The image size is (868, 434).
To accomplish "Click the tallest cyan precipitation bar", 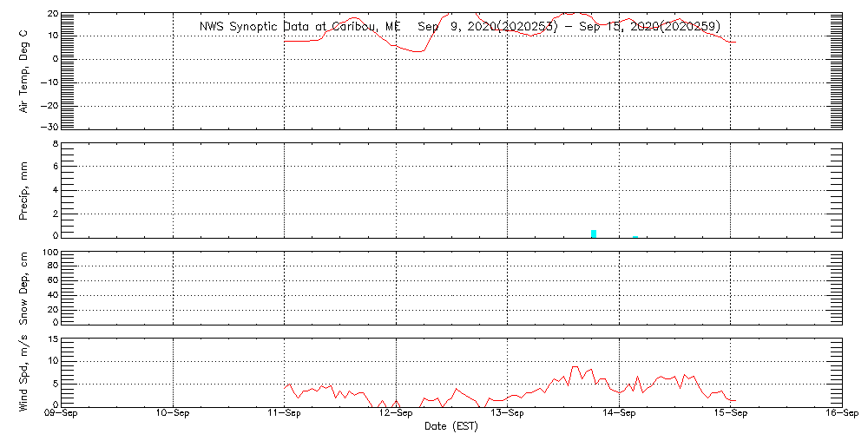I will 594,233.
